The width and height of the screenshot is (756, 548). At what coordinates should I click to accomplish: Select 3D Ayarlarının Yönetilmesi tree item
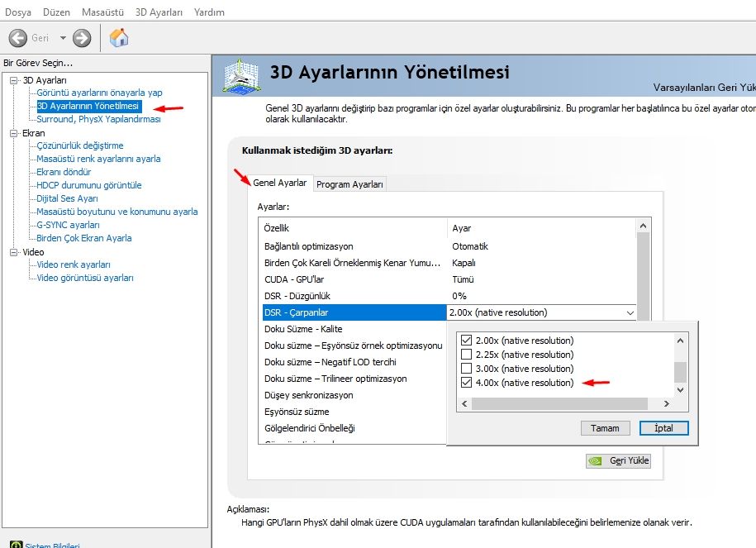click(88, 106)
